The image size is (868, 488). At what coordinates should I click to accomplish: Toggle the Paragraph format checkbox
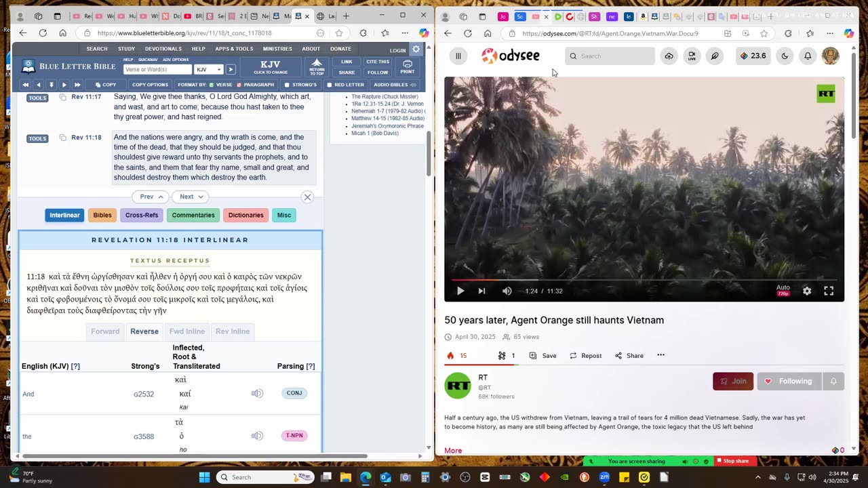[x=239, y=85]
